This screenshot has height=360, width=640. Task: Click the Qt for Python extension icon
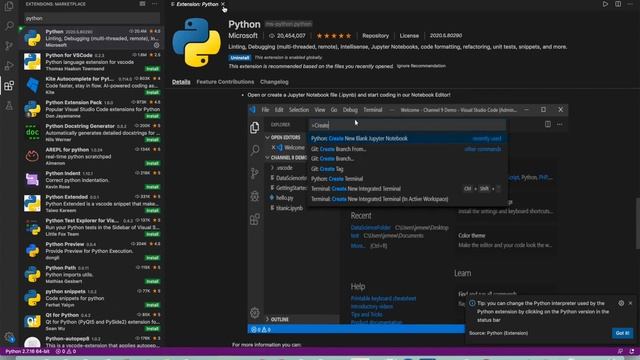pyautogui.click(x=32, y=322)
